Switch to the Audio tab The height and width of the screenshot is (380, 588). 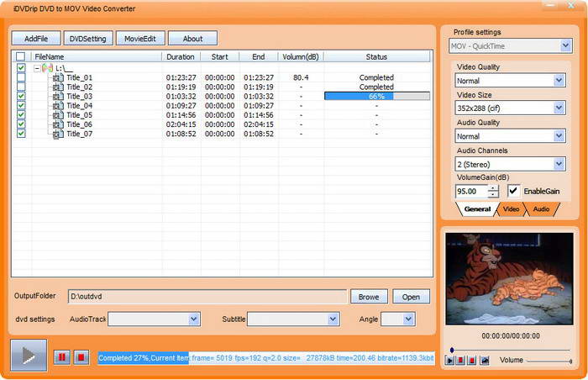click(541, 209)
